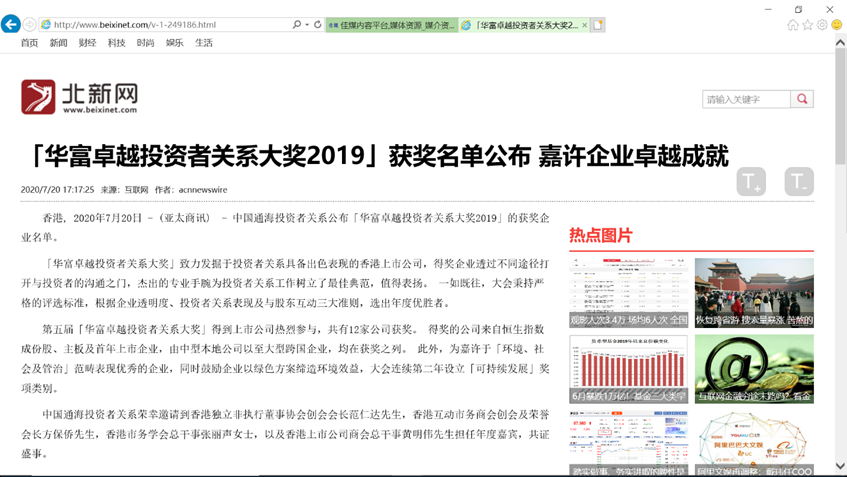The width and height of the screenshot is (847, 477).
Task: Minimize the browser window
Action: 768,9
